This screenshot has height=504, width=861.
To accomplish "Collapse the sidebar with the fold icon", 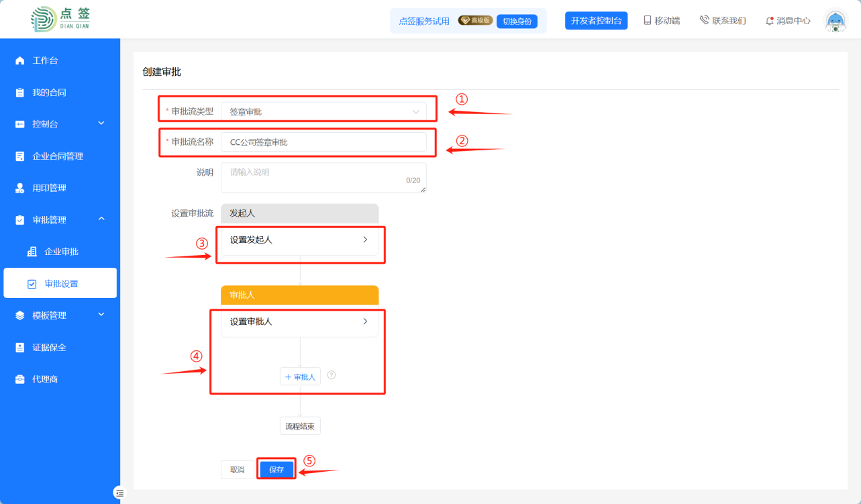I will click(119, 493).
